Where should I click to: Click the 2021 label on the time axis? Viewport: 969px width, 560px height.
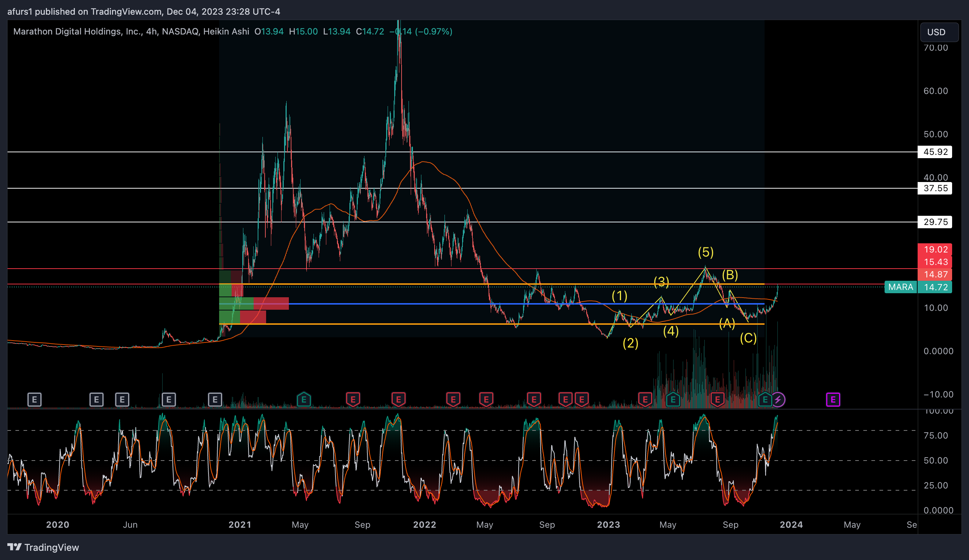[x=240, y=525]
